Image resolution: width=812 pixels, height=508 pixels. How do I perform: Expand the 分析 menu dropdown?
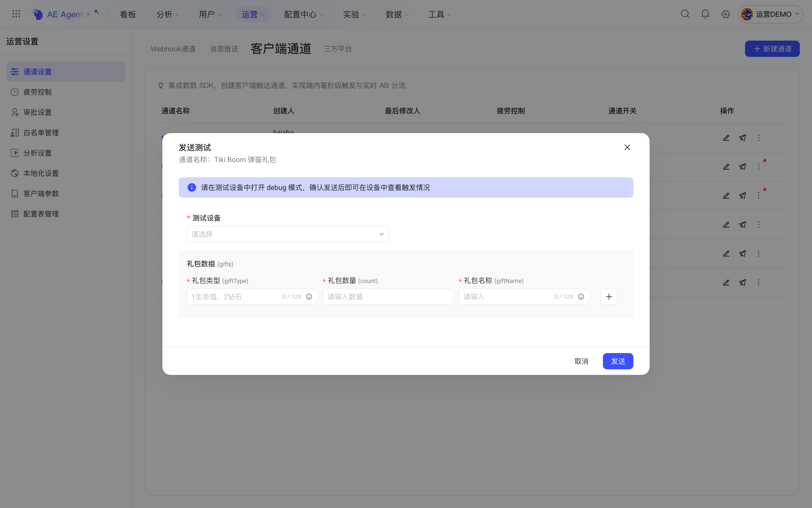point(167,14)
